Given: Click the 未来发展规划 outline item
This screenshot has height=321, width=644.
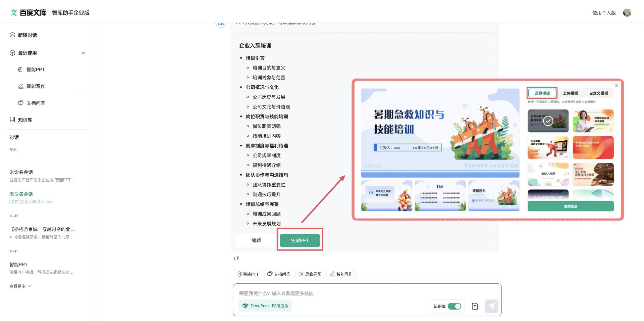Looking at the screenshot, I should tap(266, 224).
